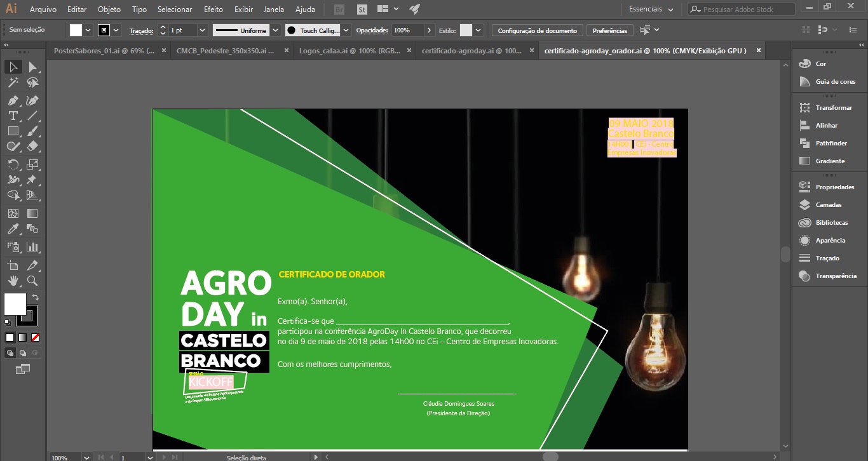Activate the Slice tool
Image resolution: width=868 pixels, height=461 pixels.
tap(32, 265)
